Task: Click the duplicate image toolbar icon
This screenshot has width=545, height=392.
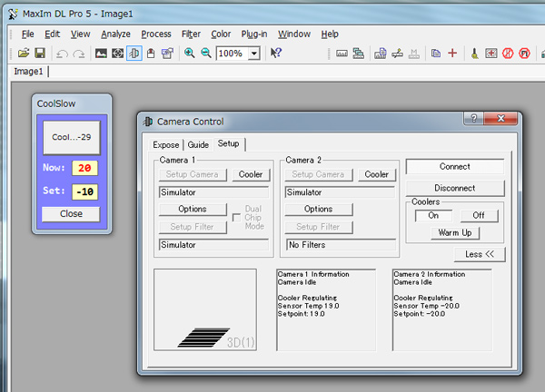Action: [436, 54]
